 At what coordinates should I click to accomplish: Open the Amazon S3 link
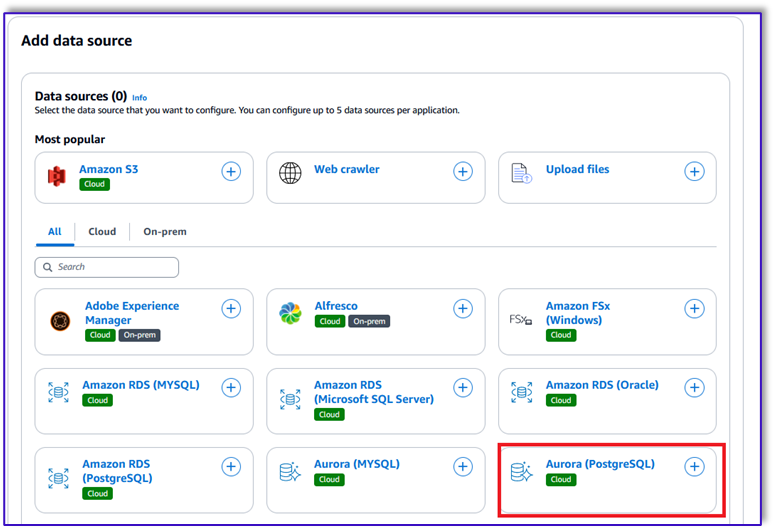click(109, 169)
